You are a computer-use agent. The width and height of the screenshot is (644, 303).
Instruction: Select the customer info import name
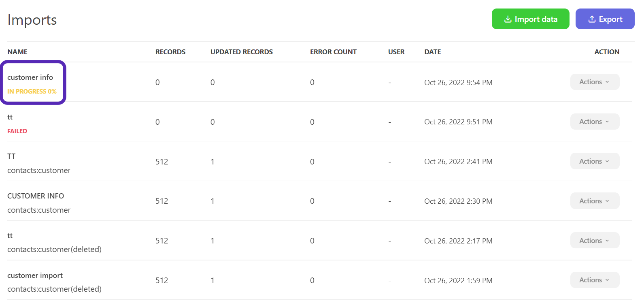(30, 77)
